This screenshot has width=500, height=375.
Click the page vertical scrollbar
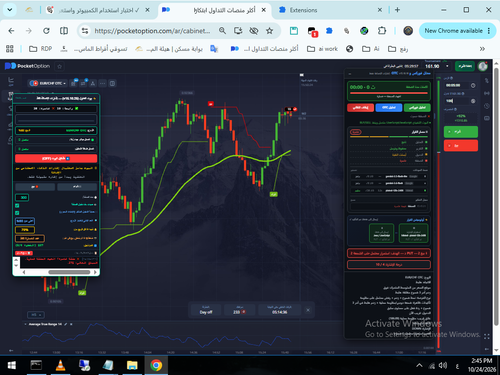(x=496, y=197)
